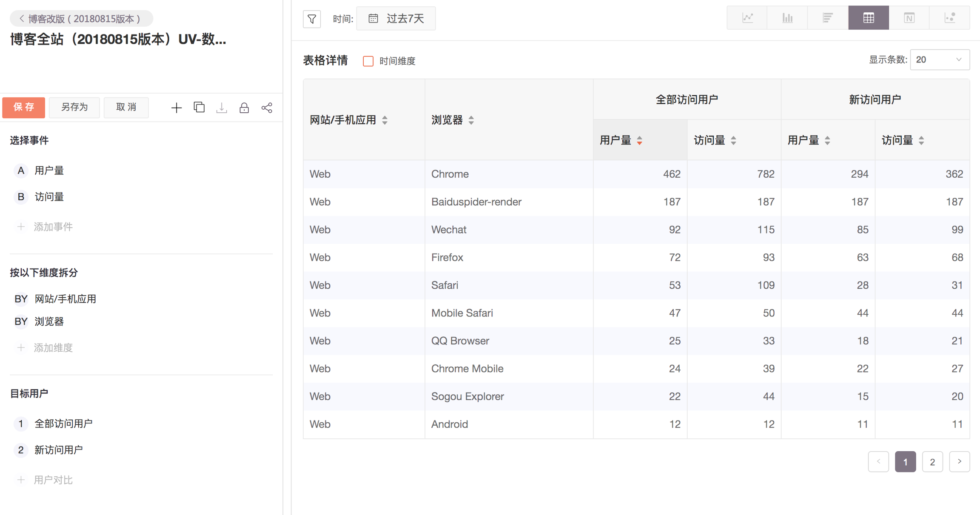Switch to vertical bar chart view
The height and width of the screenshot is (515, 980).
tap(787, 18)
